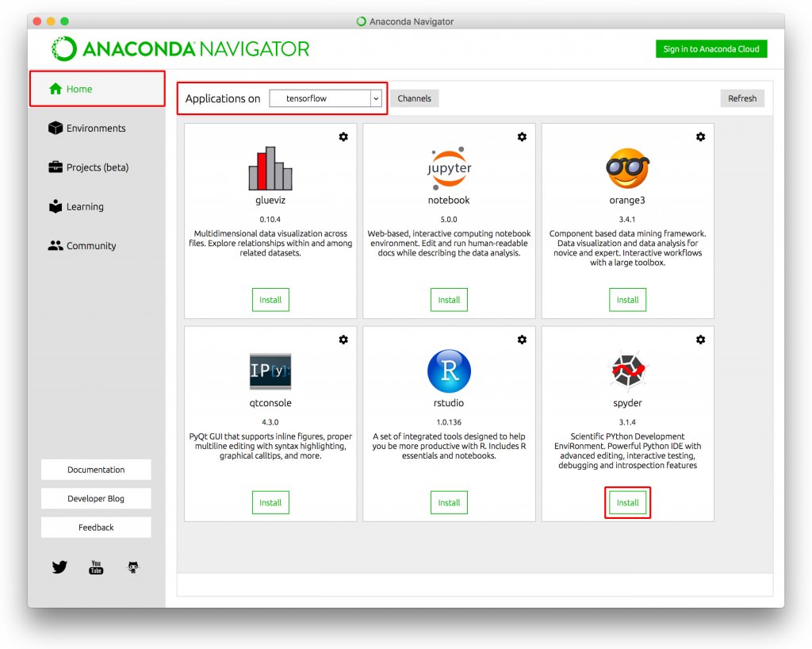
Task: Click the Anaconda Navigator logo
Action: (x=180, y=48)
